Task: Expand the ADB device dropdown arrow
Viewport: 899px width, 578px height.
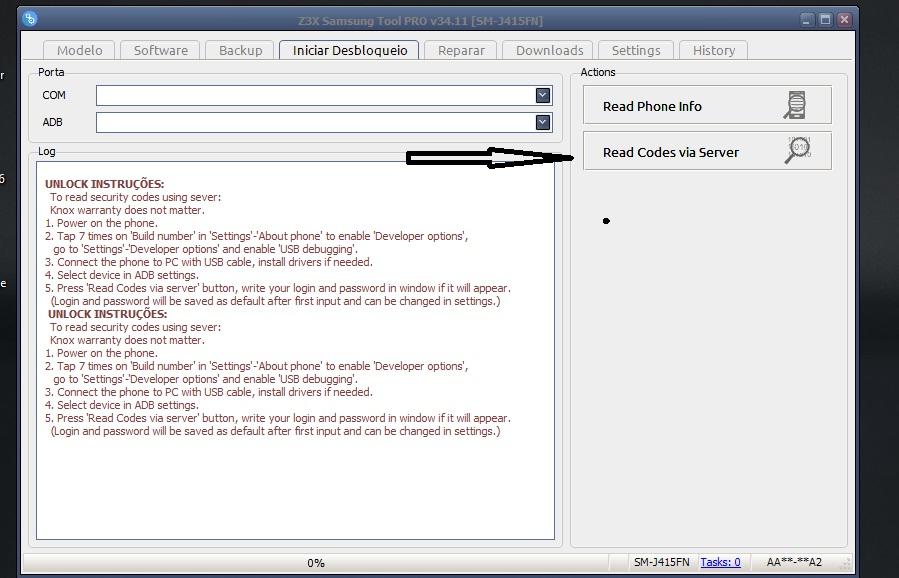Action: click(x=543, y=122)
